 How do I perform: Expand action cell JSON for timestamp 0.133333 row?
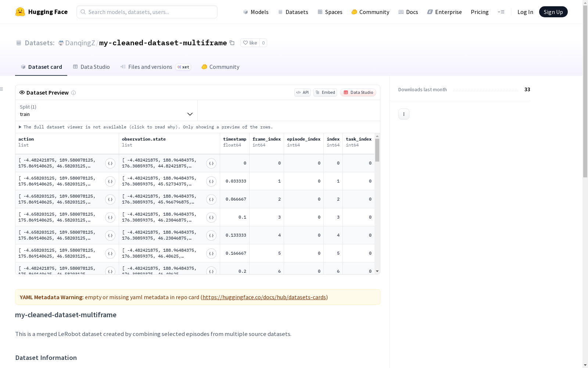click(x=110, y=236)
